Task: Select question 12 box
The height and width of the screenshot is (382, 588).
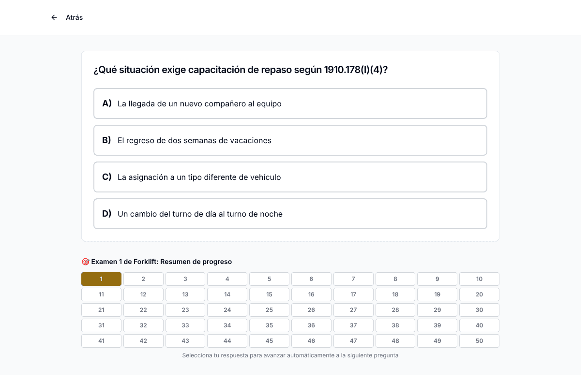Action: click(x=143, y=294)
